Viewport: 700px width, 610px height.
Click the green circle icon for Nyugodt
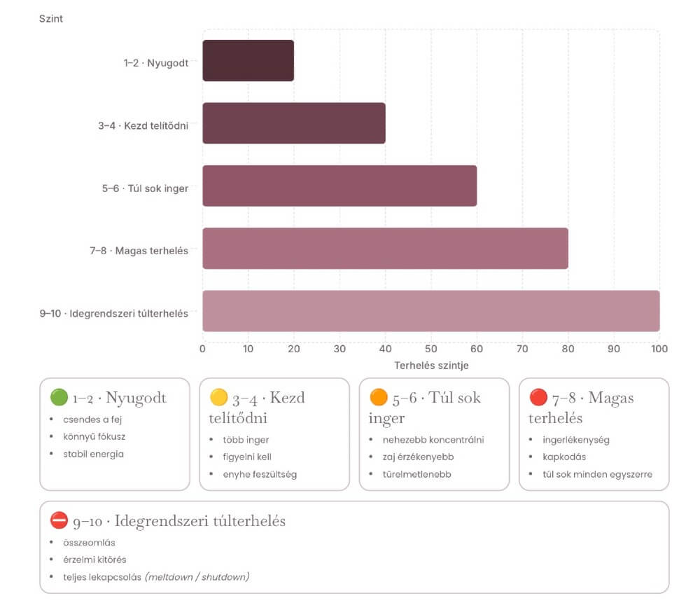point(59,397)
